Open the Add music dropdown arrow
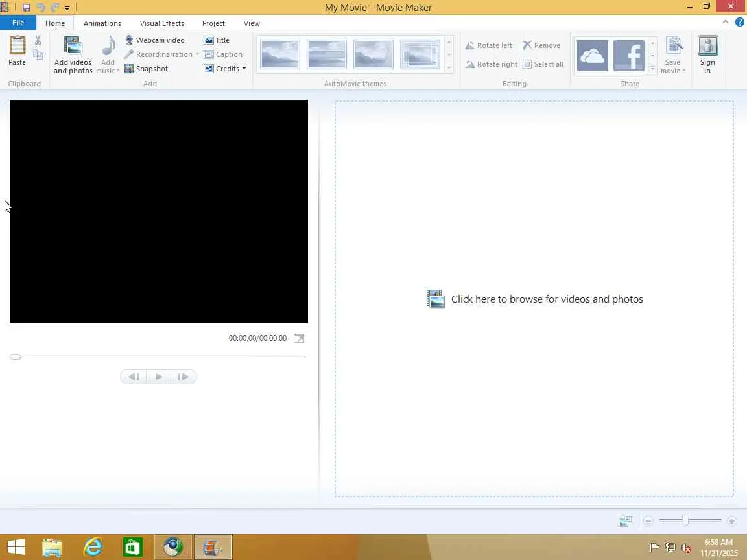 coord(118,71)
